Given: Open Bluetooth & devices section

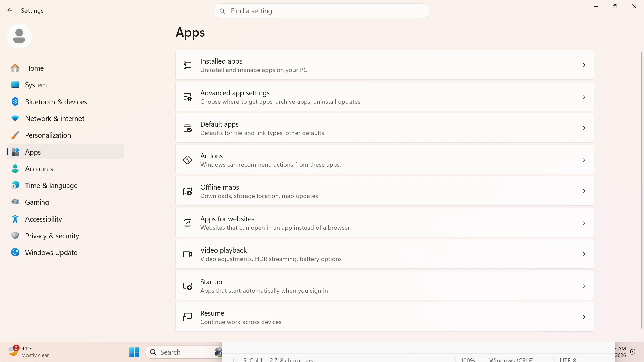Looking at the screenshot, I should (65, 102).
